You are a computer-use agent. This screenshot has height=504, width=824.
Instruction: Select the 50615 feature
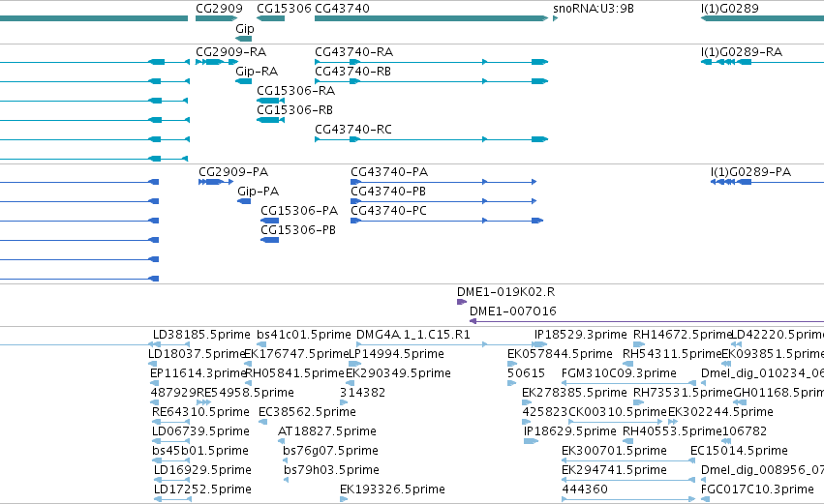point(526,373)
